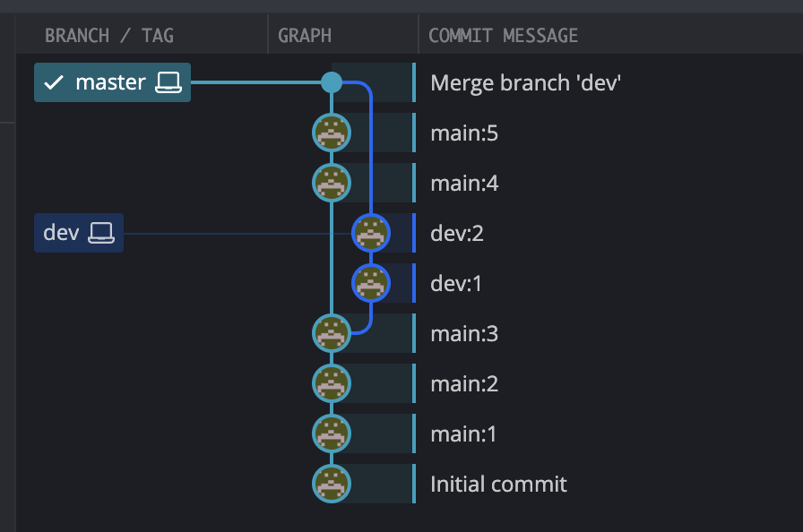
Task: Click the blue accent bar beside dev:2
Action: pos(413,232)
